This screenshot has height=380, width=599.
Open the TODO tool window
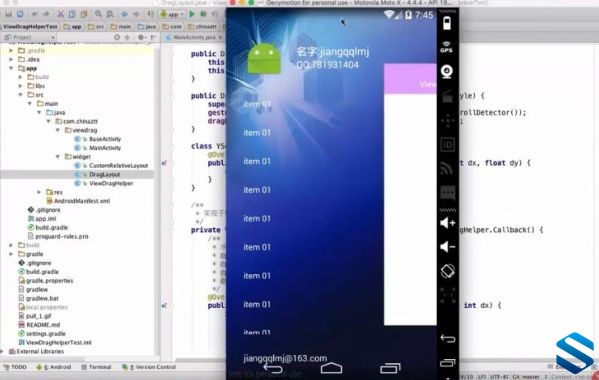15,367
